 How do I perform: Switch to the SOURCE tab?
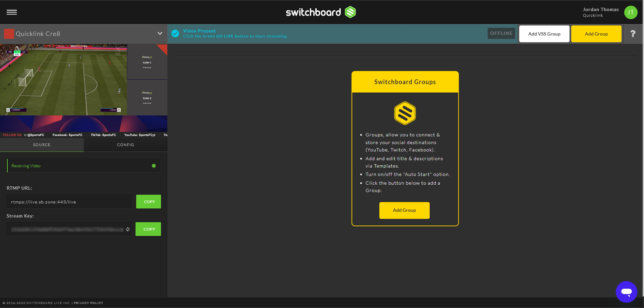click(42, 145)
